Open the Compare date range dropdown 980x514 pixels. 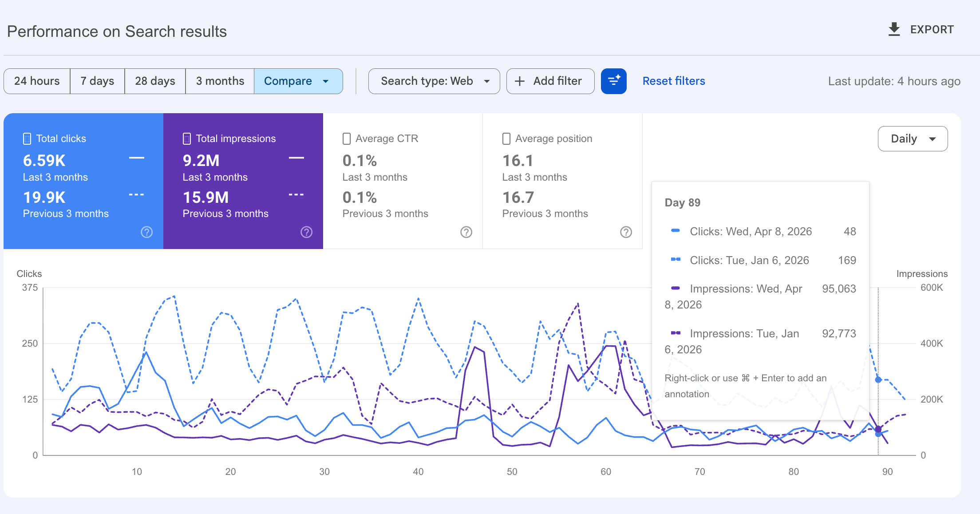(x=298, y=81)
